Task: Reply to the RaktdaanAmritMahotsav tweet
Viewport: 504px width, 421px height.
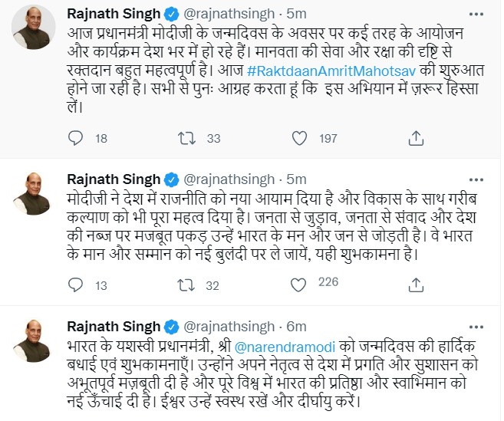Action: click(75, 138)
